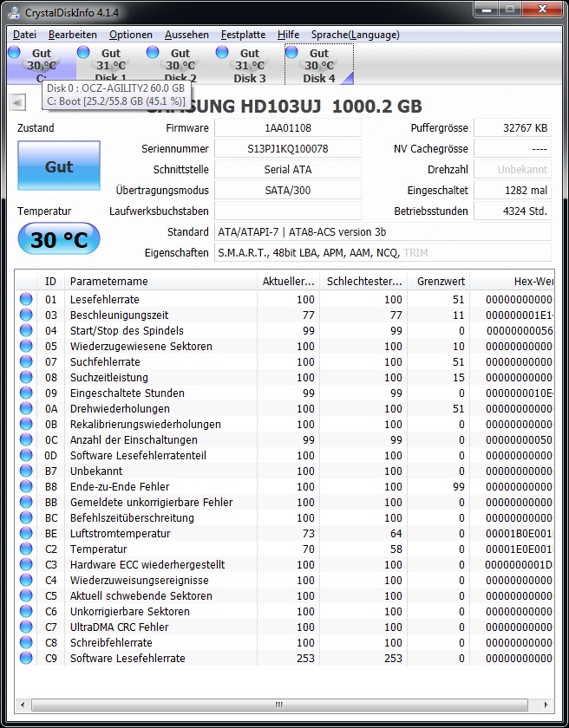This screenshot has height=728, width=569.
Task: Click the CrystalDiskInfo title bar app icon
Action: click(14, 12)
